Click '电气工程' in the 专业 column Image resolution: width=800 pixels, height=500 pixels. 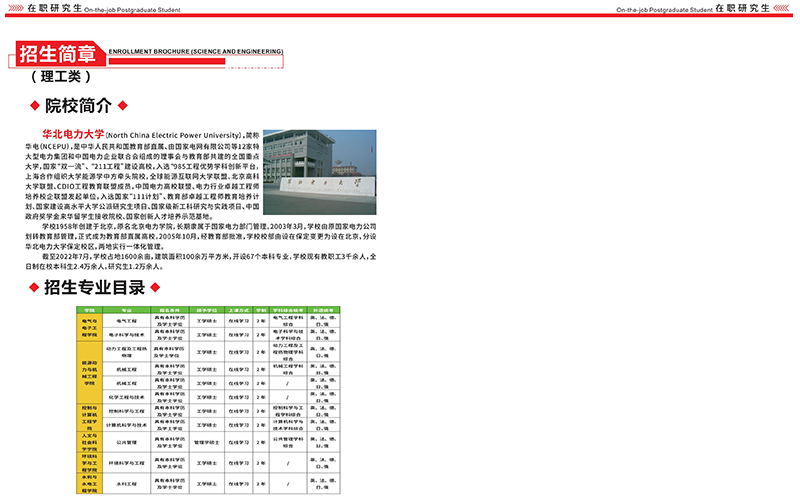127,321
